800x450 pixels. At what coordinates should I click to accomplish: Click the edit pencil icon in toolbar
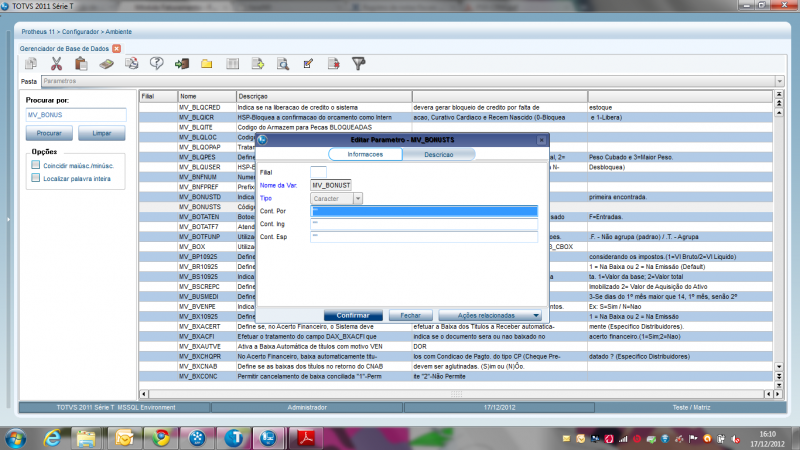point(308,64)
